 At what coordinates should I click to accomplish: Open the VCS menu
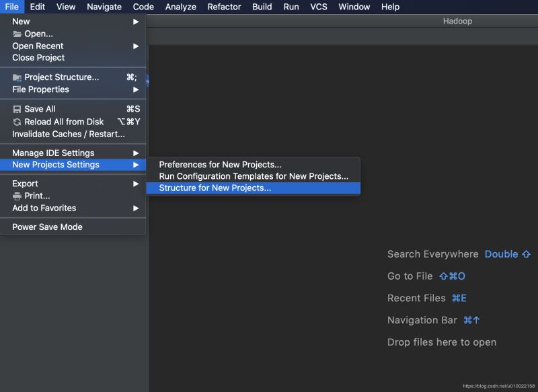tap(319, 7)
